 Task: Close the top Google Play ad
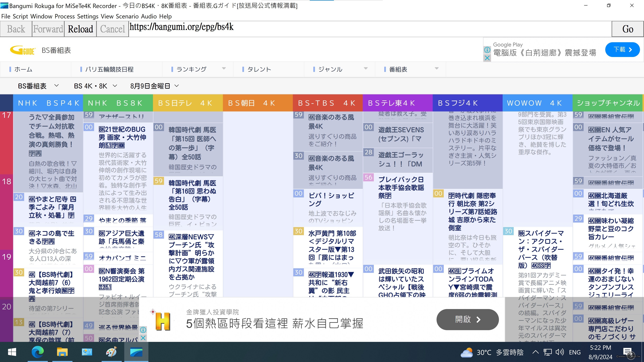487,58
